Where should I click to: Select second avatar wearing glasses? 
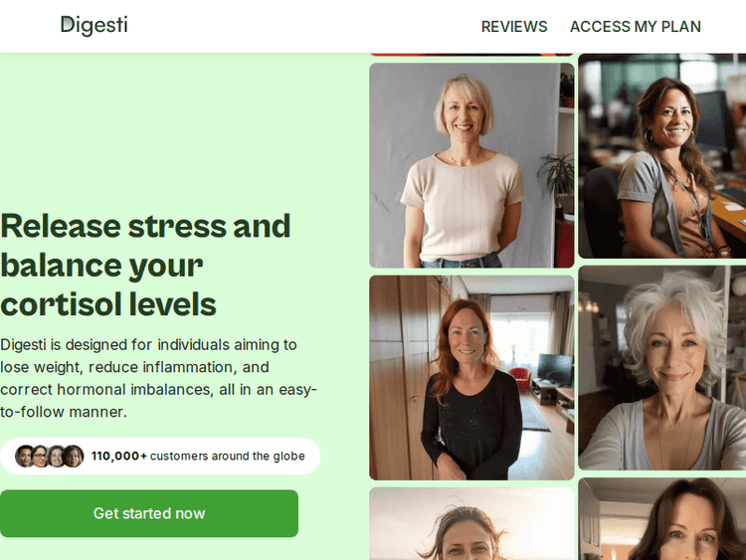(x=41, y=457)
